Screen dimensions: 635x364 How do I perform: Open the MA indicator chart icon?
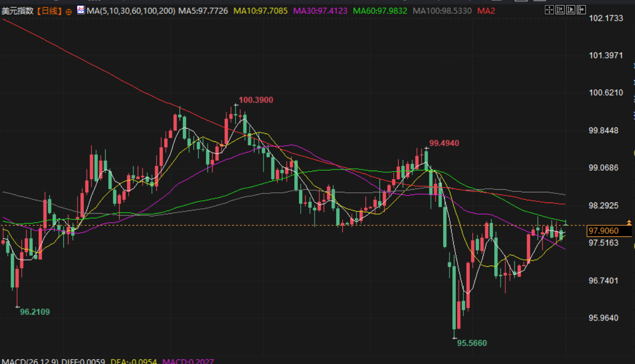tap(81, 10)
